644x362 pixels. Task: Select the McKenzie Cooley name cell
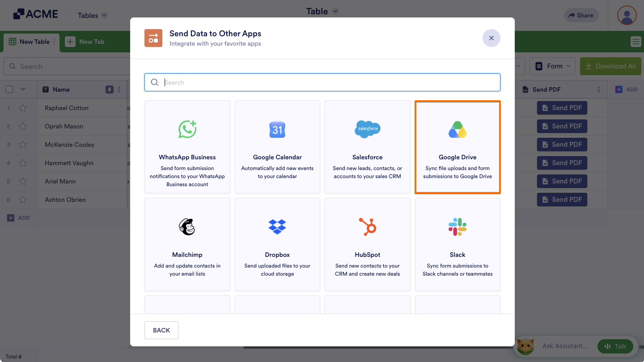(x=82, y=145)
